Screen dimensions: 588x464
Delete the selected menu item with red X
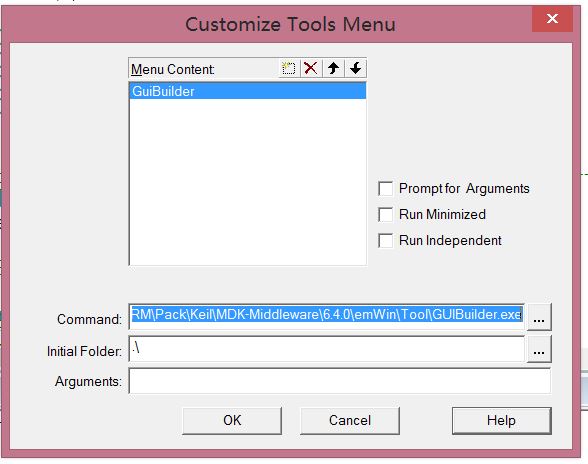(x=311, y=68)
